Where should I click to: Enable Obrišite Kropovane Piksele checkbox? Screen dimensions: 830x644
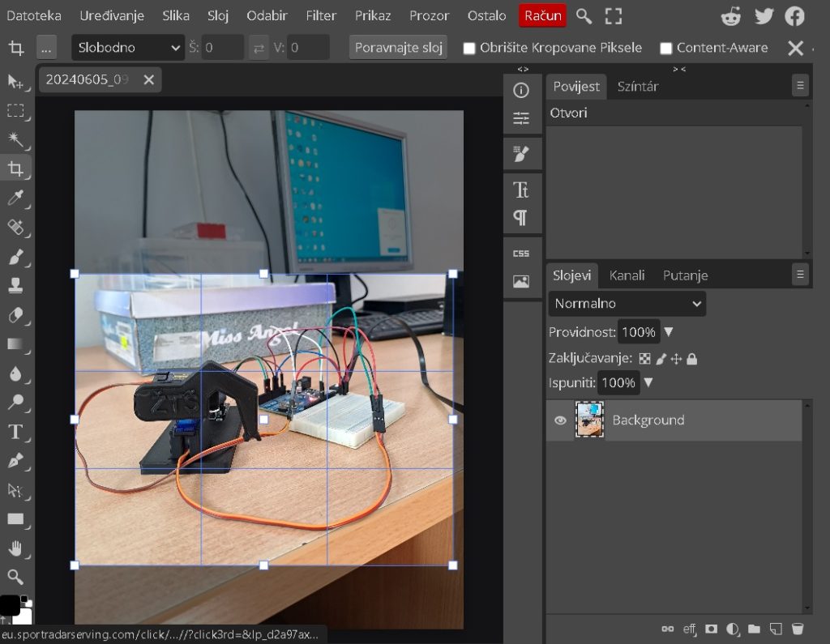(468, 49)
